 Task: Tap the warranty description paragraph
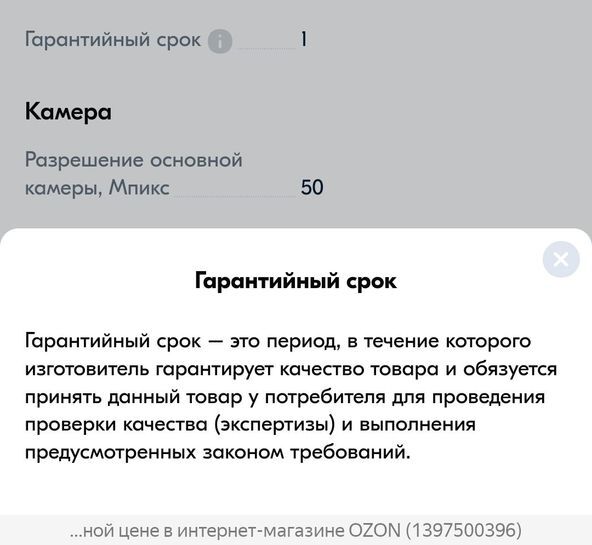(291, 397)
